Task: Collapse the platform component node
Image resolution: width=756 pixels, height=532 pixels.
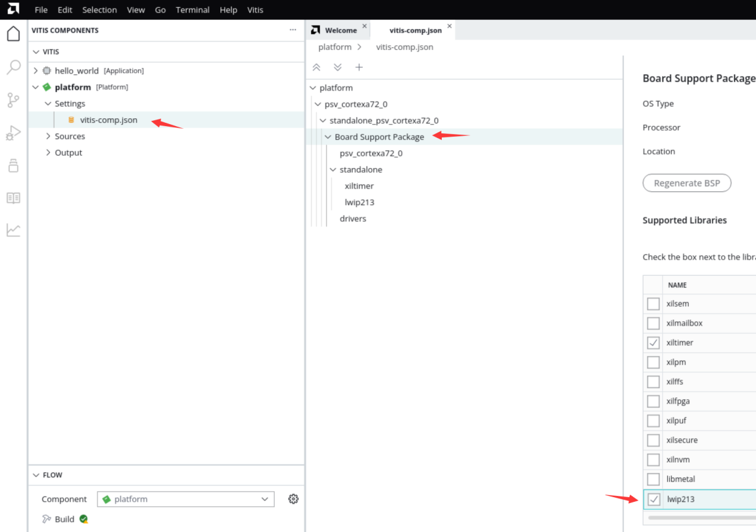Action: point(35,87)
